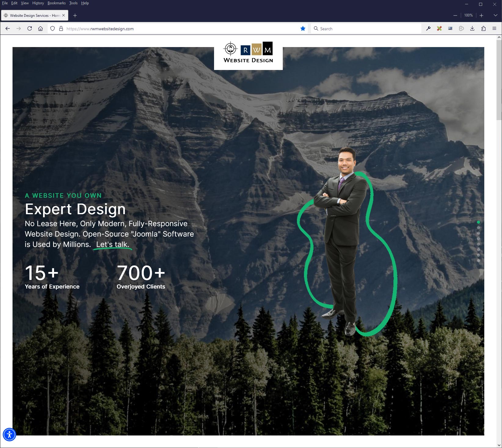Viewport: 502px width, 448px height.
Task: Click the target emblem in RWM logo
Action: click(231, 49)
